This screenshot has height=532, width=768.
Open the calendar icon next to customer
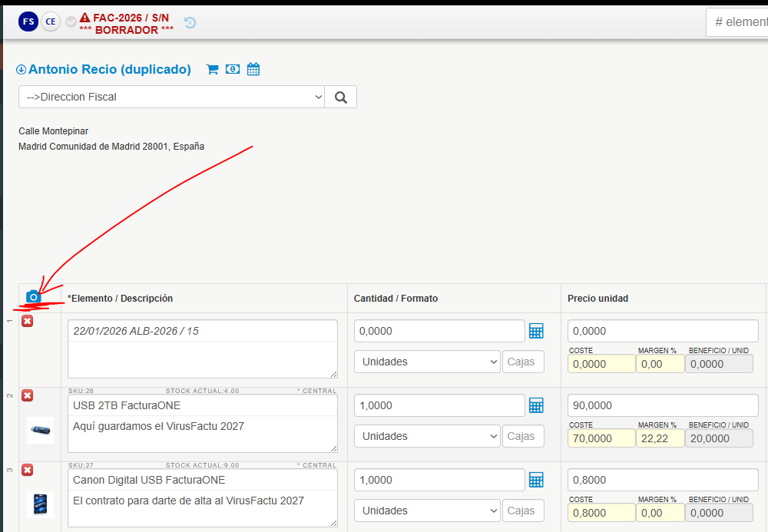tap(253, 69)
